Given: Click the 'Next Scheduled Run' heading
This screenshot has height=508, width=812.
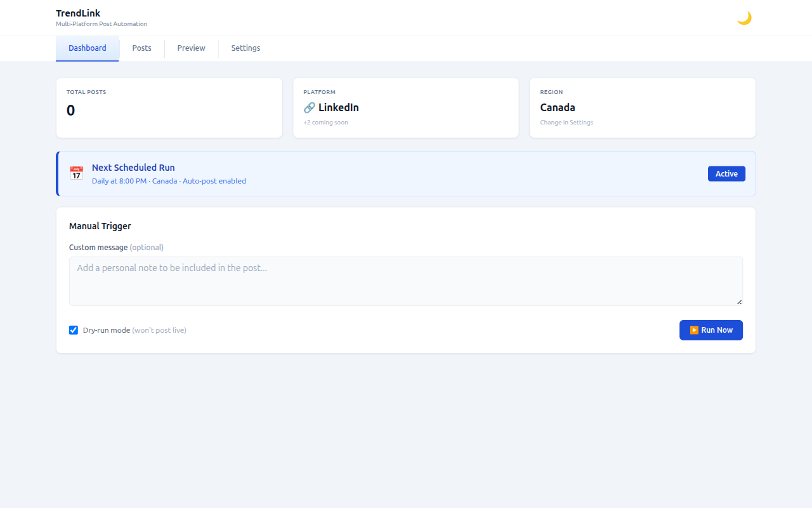Looking at the screenshot, I should tap(133, 168).
